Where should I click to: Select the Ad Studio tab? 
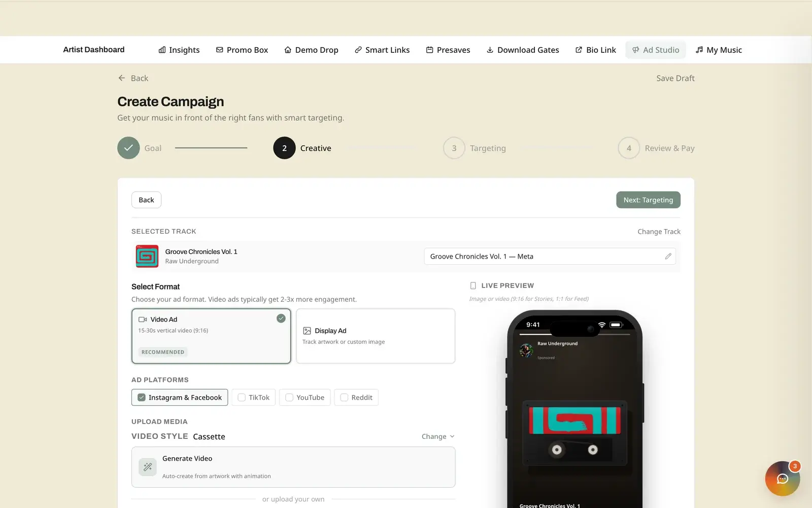coord(656,50)
